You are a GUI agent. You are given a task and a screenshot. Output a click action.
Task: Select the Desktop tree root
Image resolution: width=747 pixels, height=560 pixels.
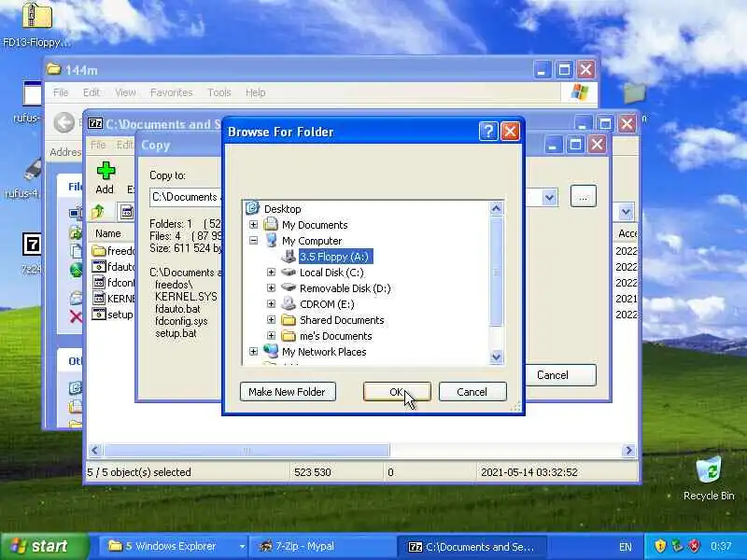(x=283, y=208)
